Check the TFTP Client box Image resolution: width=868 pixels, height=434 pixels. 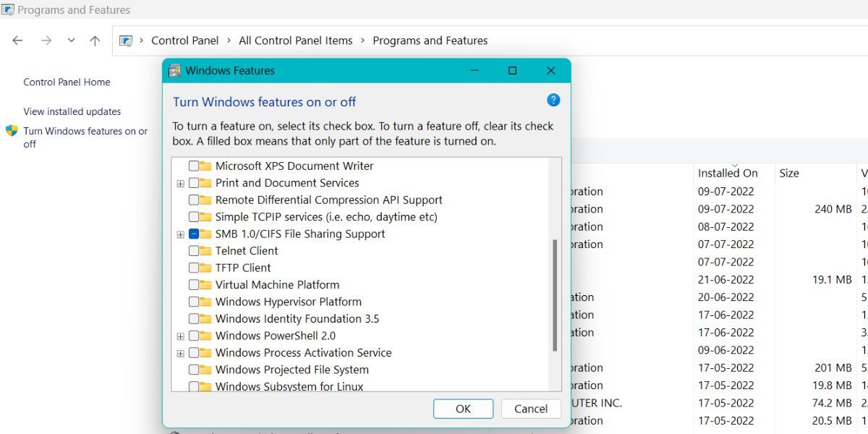194,268
